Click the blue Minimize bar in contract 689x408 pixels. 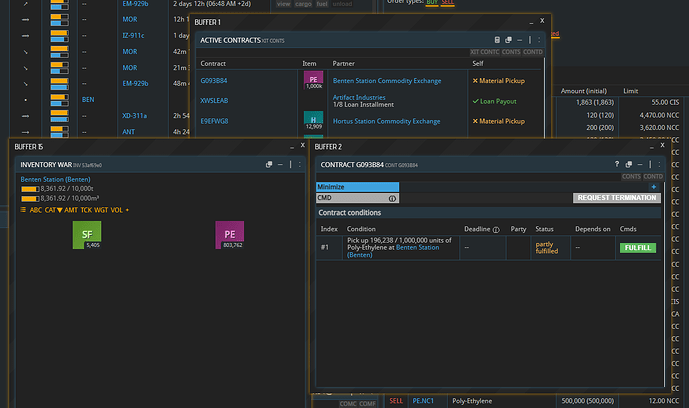point(357,187)
